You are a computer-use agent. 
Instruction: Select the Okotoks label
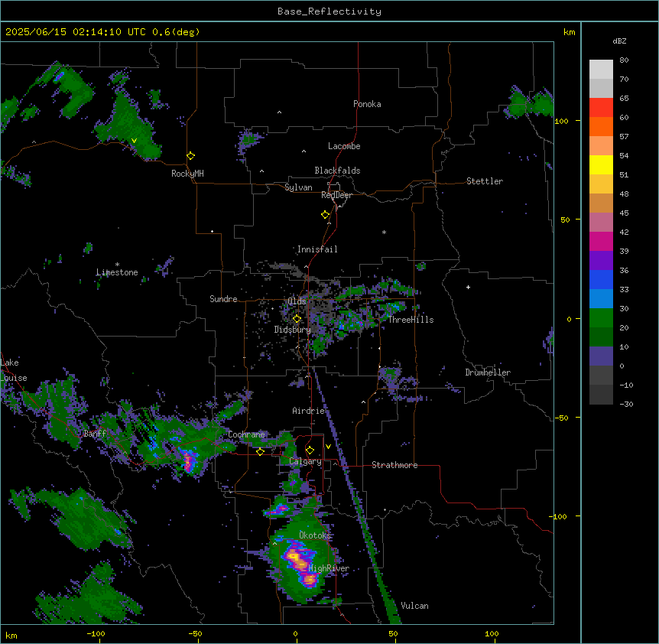pos(315,535)
